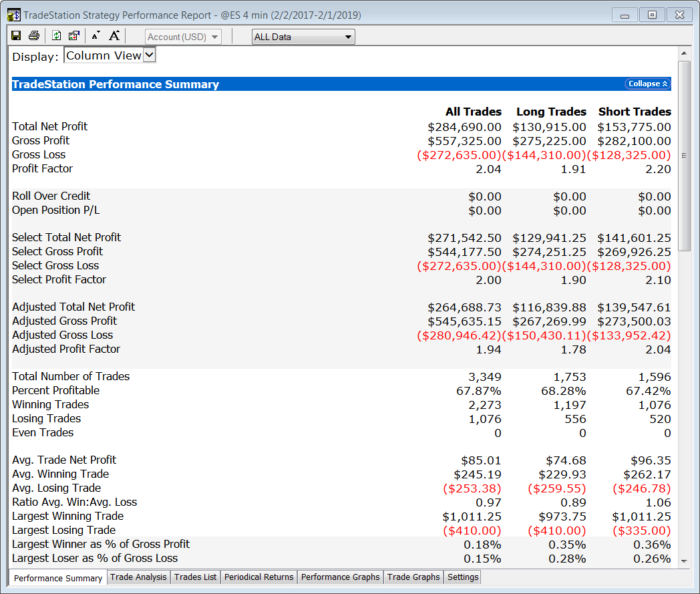Open the Settings tab
Viewport: 700px width, 594px height.
point(463,577)
